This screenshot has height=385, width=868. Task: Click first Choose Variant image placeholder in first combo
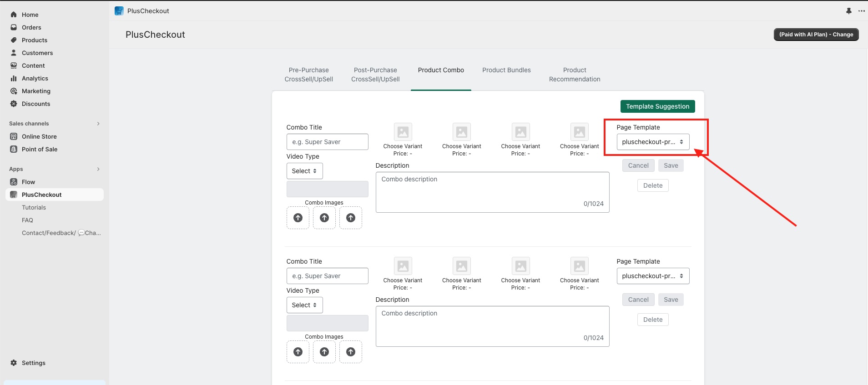403,132
